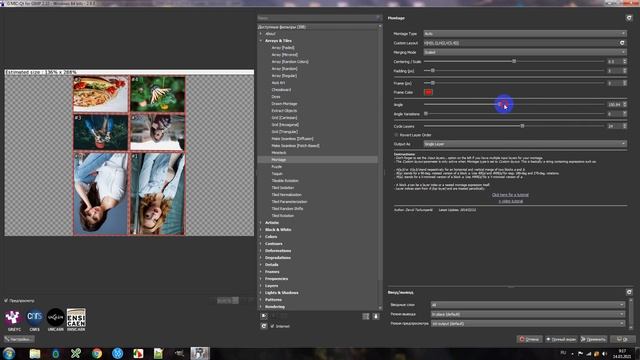Click the GREYC logo

point(13,318)
